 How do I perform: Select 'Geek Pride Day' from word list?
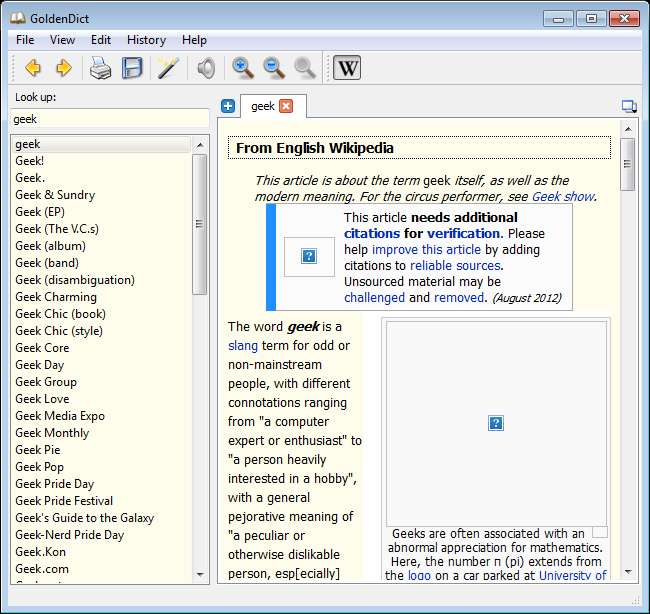point(55,484)
